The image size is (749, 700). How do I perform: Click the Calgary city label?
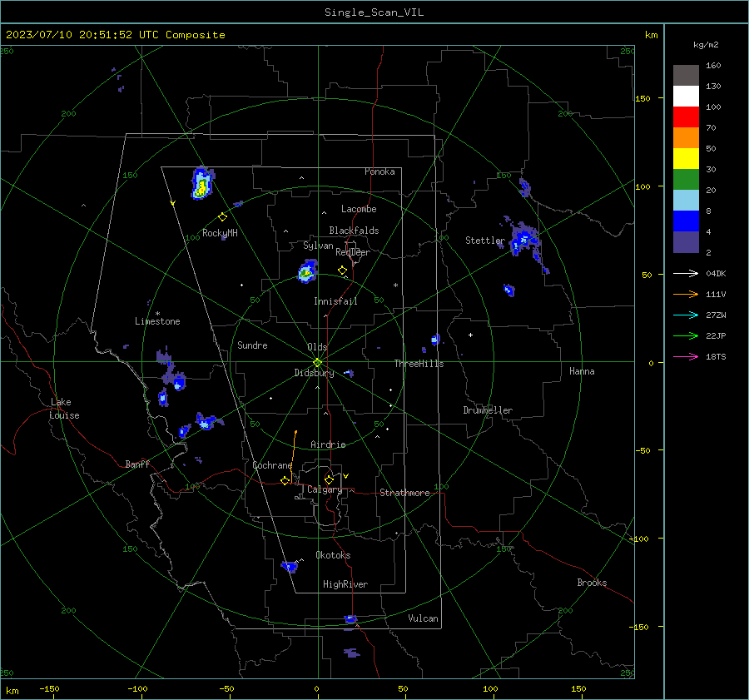(325, 489)
